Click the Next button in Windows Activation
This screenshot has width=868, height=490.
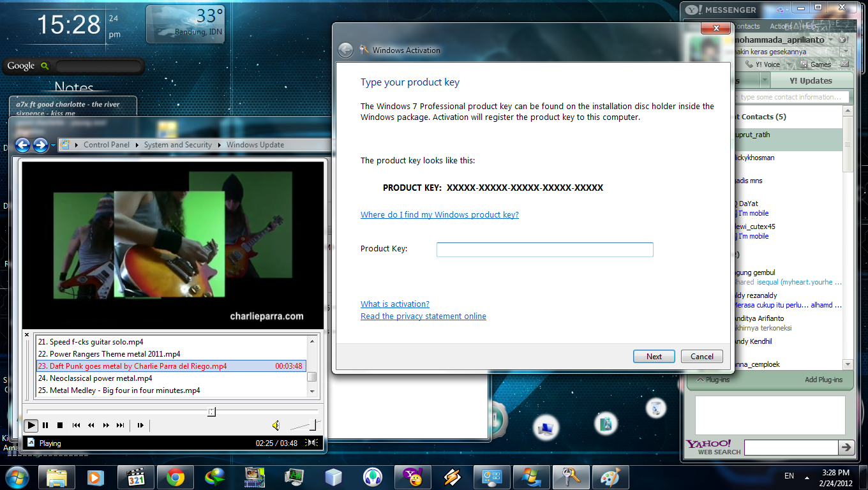(654, 357)
